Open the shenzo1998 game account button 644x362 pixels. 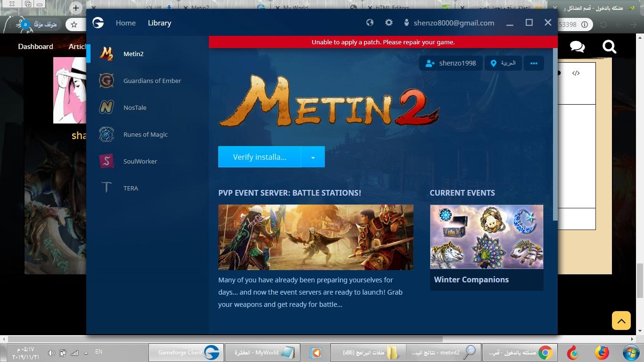450,63
